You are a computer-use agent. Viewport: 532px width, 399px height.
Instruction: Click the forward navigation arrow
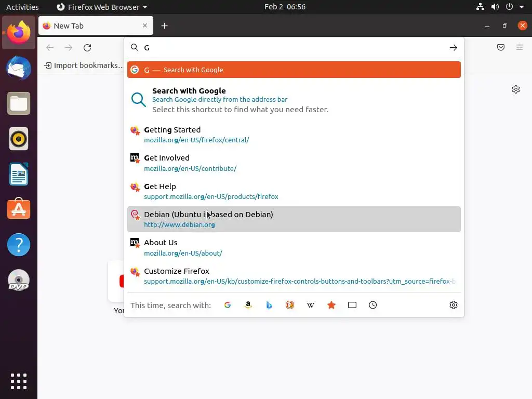tap(69, 47)
